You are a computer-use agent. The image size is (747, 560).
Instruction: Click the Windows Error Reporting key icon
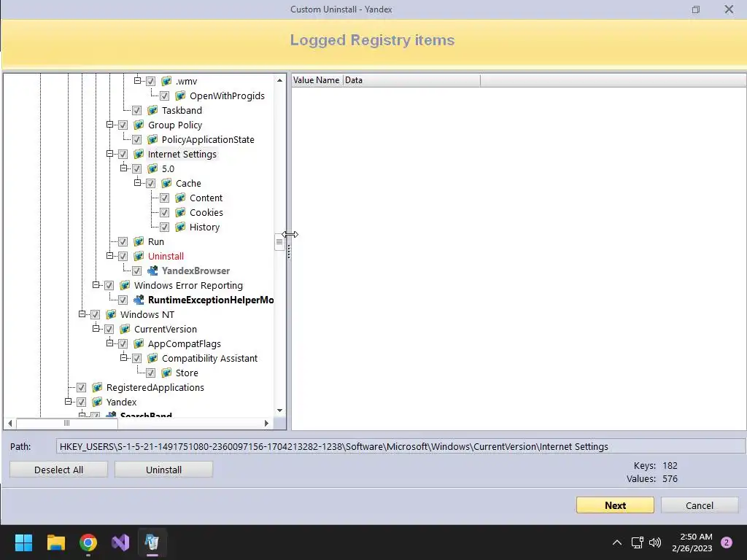click(125, 285)
